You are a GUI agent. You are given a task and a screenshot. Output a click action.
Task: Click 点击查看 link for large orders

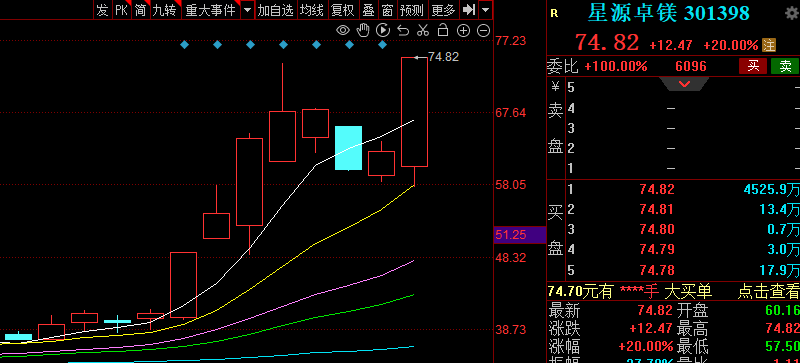point(768,292)
